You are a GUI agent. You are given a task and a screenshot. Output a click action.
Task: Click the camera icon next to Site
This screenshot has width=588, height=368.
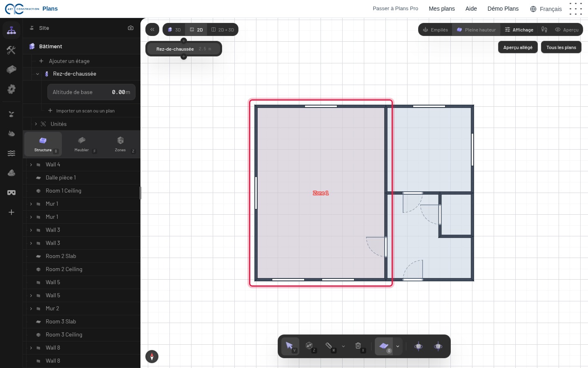click(131, 28)
